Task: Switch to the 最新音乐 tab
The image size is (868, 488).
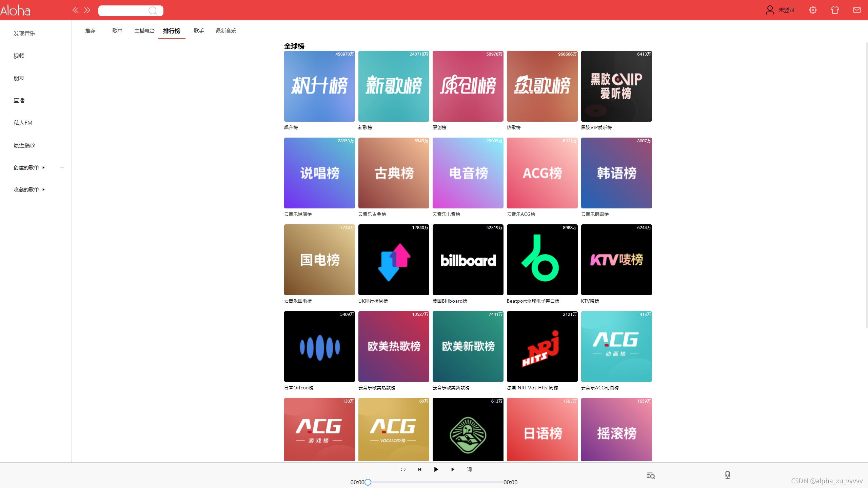Action: click(226, 31)
